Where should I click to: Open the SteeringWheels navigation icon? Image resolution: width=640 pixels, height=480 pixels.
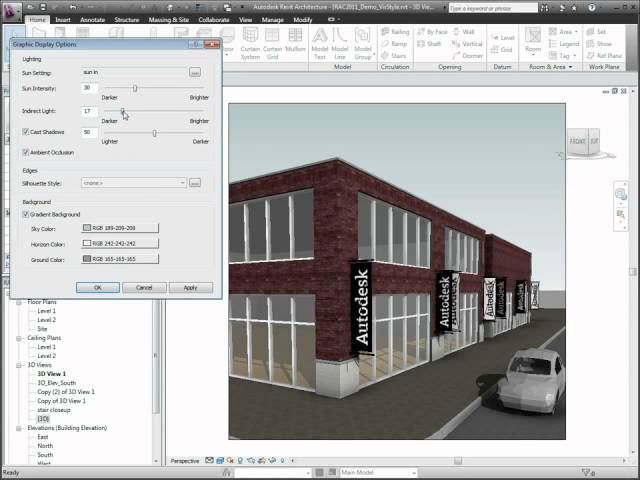[620, 195]
